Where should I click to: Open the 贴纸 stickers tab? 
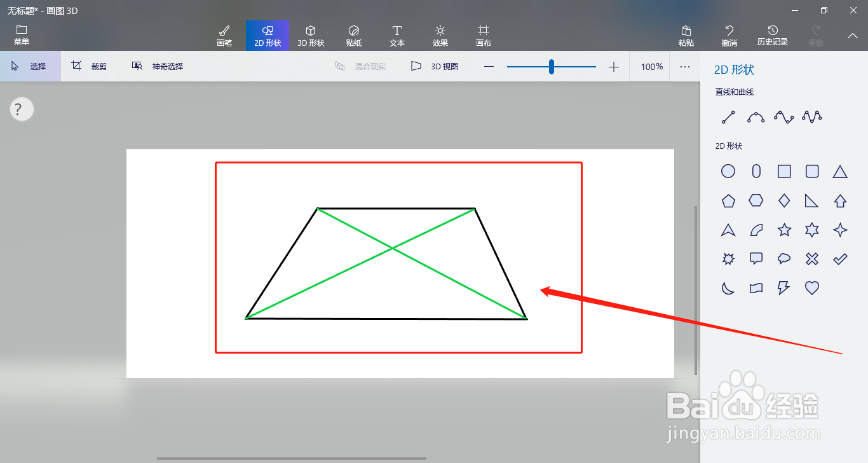[354, 36]
